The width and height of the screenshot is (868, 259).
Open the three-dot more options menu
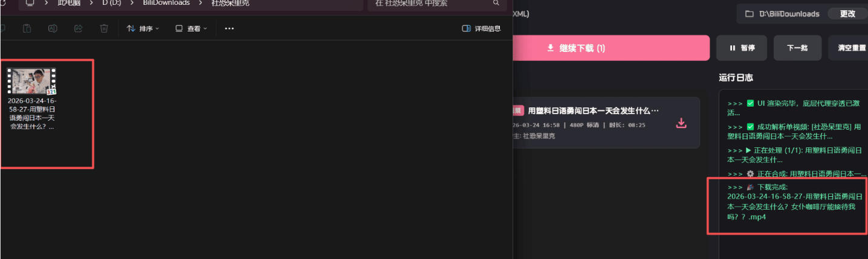(x=229, y=28)
